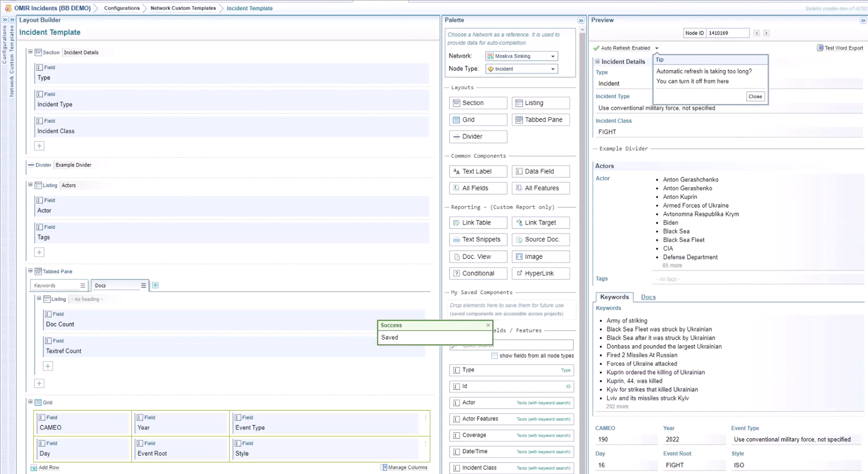Screen dimensions: 868x474
Task: Click the Test Word Export icon
Action: point(820,48)
